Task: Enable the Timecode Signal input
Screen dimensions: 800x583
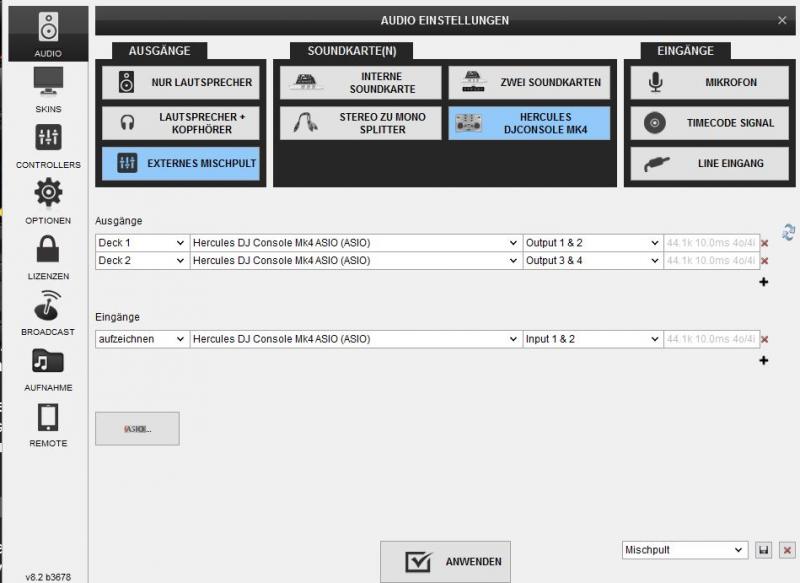Action: coord(709,123)
